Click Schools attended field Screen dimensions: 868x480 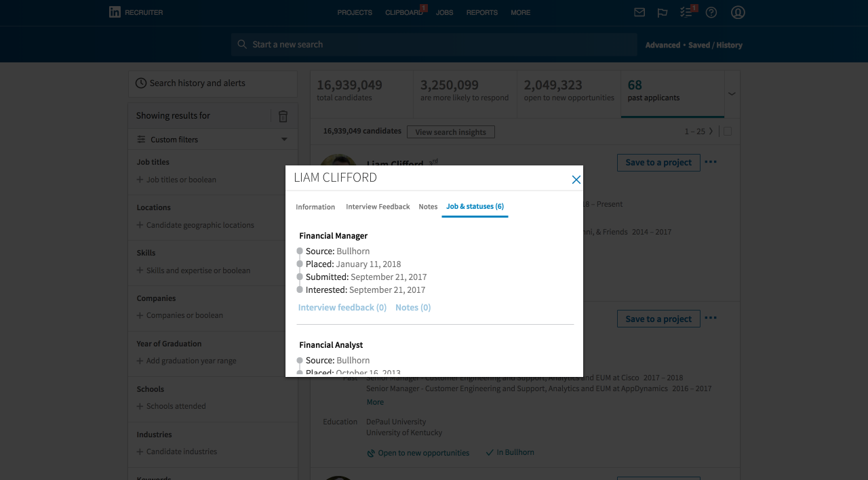(176, 406)
